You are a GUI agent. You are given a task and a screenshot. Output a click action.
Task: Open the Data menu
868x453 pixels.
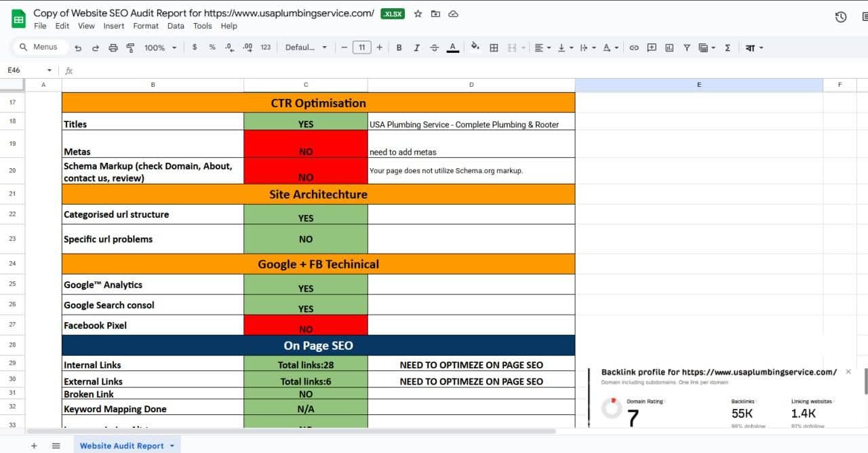tap(176, 26)
